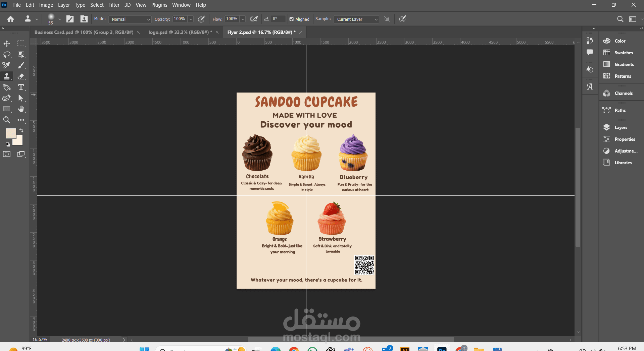Select the Paint Bucket tool

coord(7,87)
